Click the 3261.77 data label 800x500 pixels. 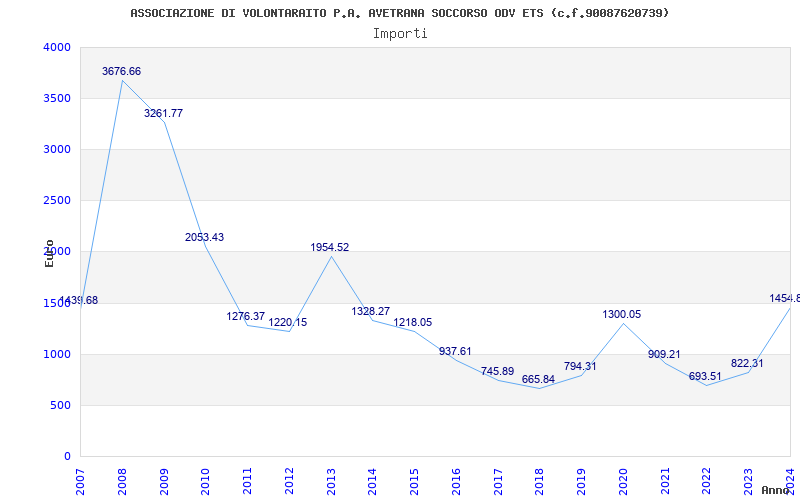(x=163, y=113)
